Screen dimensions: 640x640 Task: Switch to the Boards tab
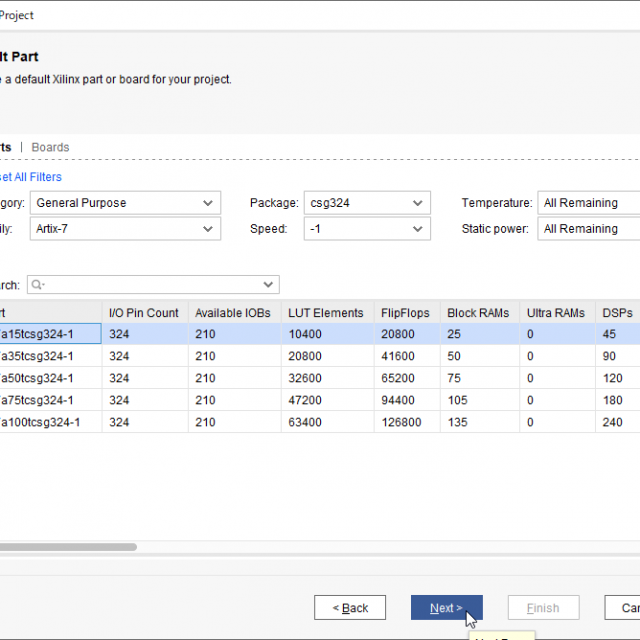coord(50,147)
